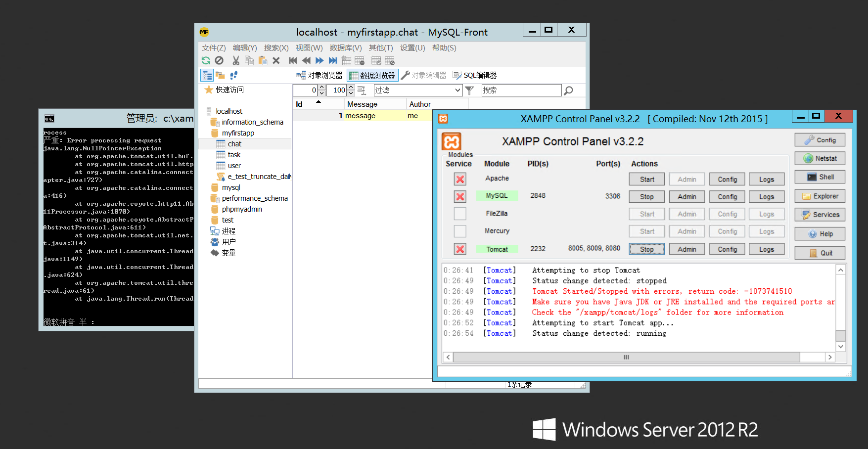The height and width of the screenshot is (449, 868).
Task: Open 搜索(X) menu in MySQL-Front
Action: [276, 48]
